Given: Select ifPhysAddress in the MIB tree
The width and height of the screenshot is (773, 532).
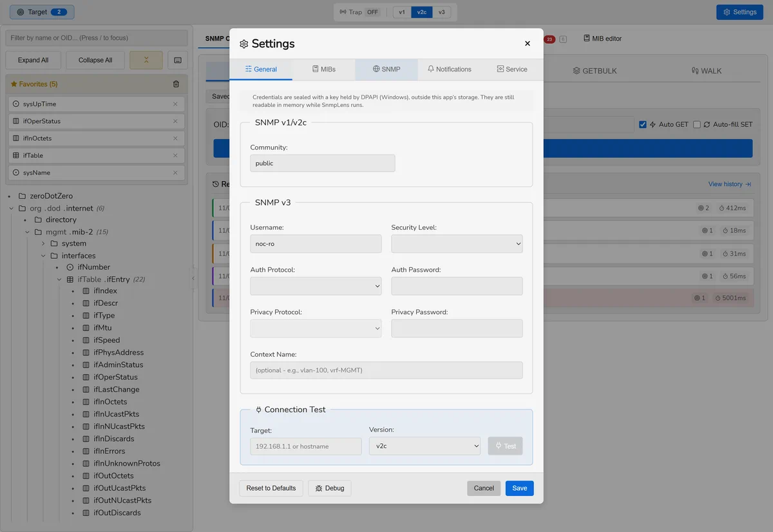Looking at the screenshot, I should 119,352.
